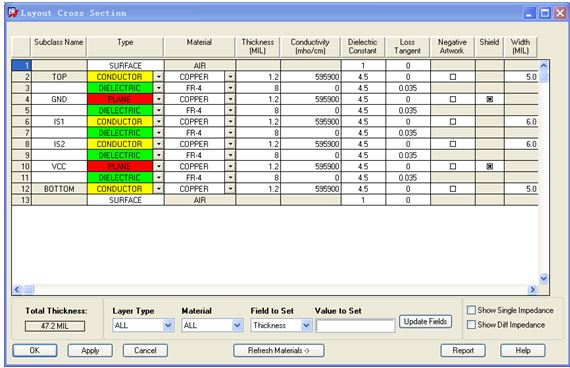The height and width of the screenshot is (368, 570).
Task: Click the yellow CONDUCTOR cell for TOP
Action: click(x=120, y=77)
